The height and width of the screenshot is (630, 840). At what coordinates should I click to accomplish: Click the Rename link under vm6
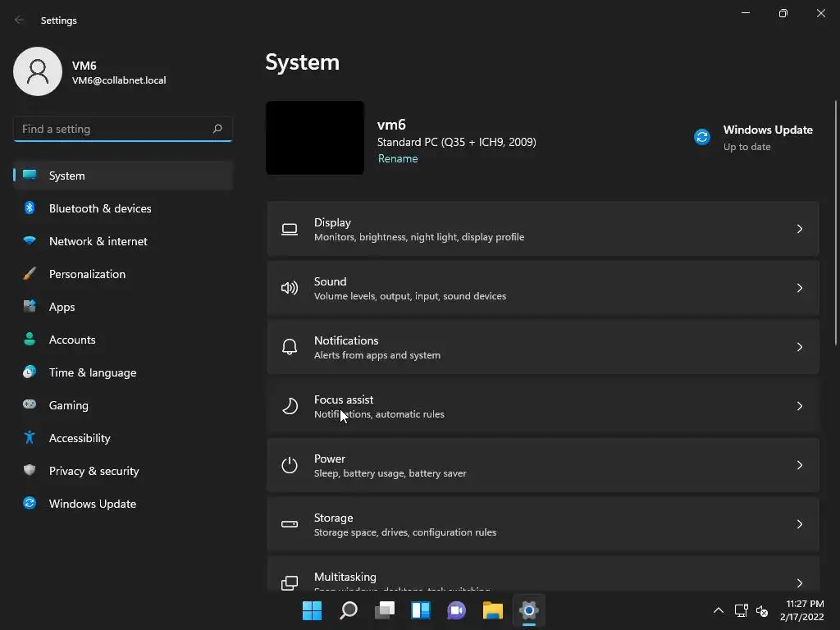point(398,158)
